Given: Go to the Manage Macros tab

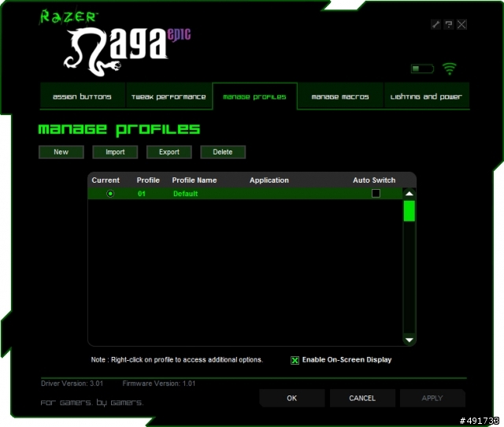Looking at the screenshot, I should (340, 96).
